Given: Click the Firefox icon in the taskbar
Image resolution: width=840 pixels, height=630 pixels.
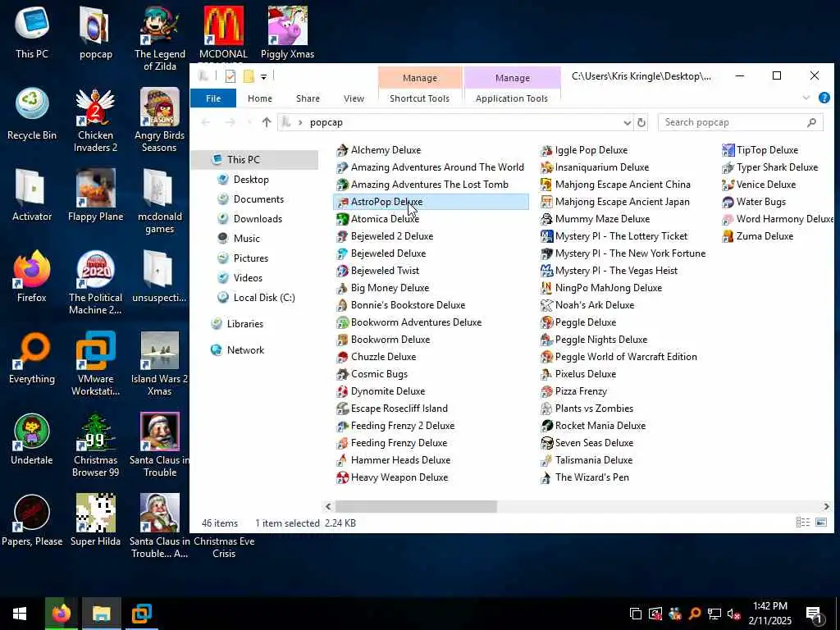Looking at the screenshot, I should click(x=61, y=614).
